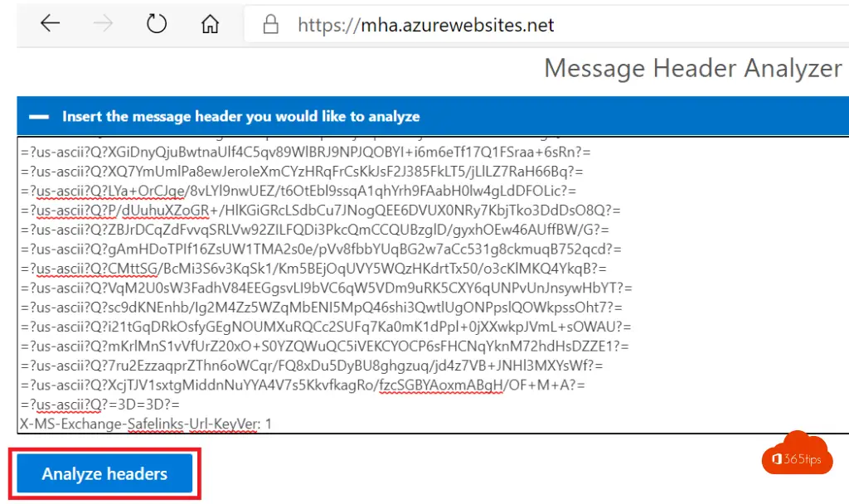
Task: Click inside the message header text area
Action: tap(433, 285)
